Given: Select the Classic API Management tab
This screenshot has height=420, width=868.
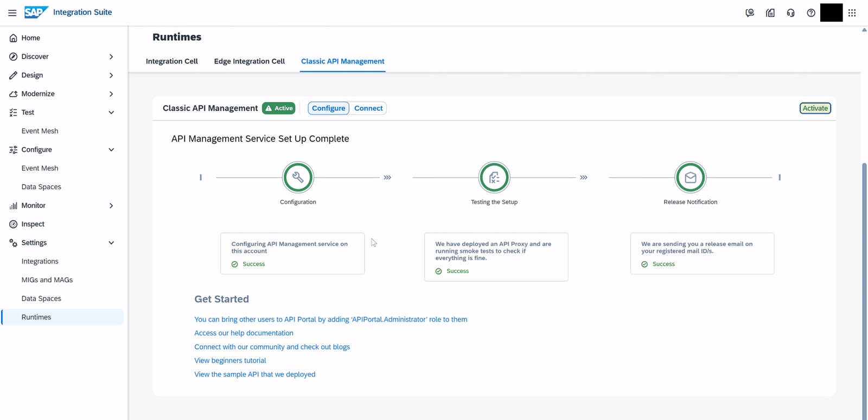Looking at the screenshot, I should pyautogui.click(x=343, y=61).
